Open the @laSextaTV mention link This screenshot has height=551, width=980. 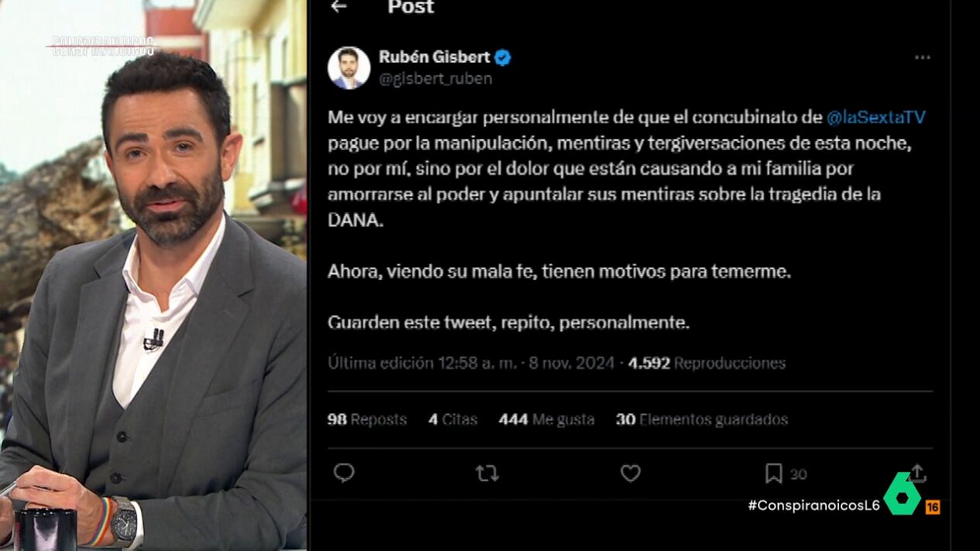point(875,118)
